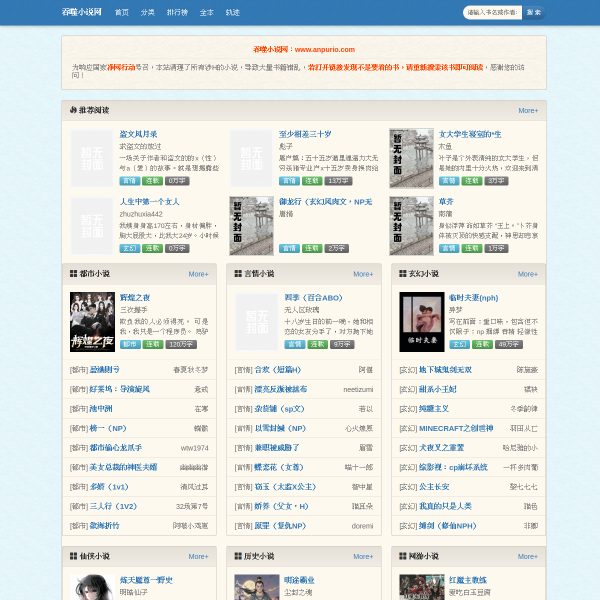600x600 pixels.
Task: Open More+ for 仙侠小说
Action: (x=199, y=556)
